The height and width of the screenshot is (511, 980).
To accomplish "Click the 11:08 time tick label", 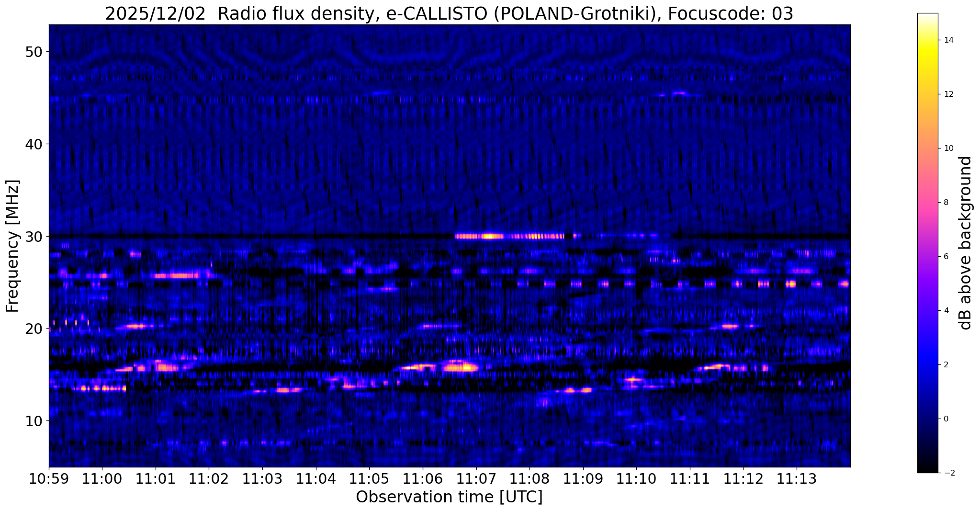I will click(x=529, y=478).
